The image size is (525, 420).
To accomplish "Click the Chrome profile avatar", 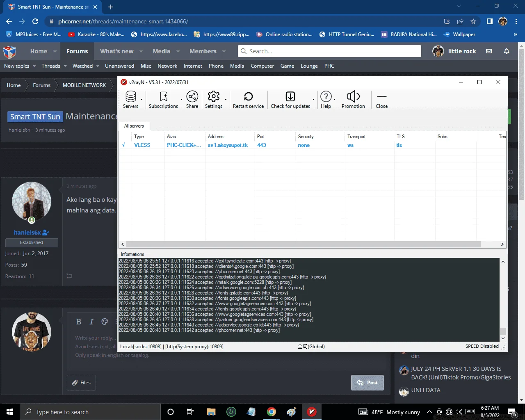I will tap(503, 21).
